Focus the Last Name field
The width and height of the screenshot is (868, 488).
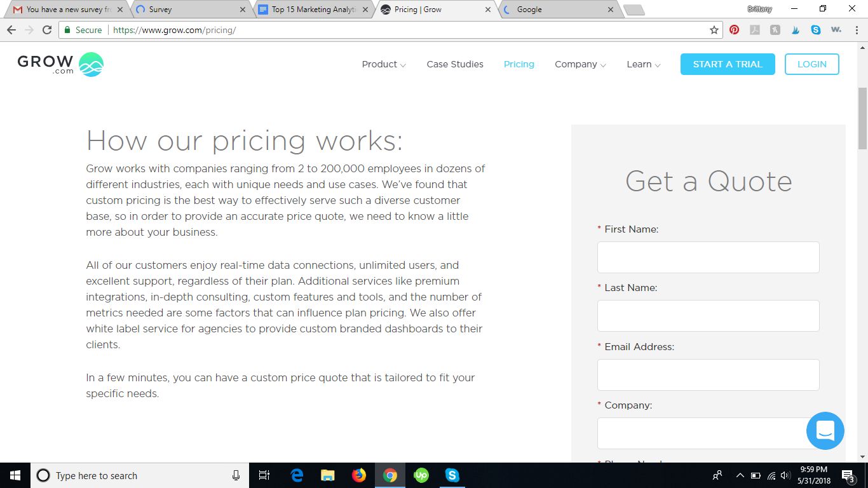pos(708,316)
